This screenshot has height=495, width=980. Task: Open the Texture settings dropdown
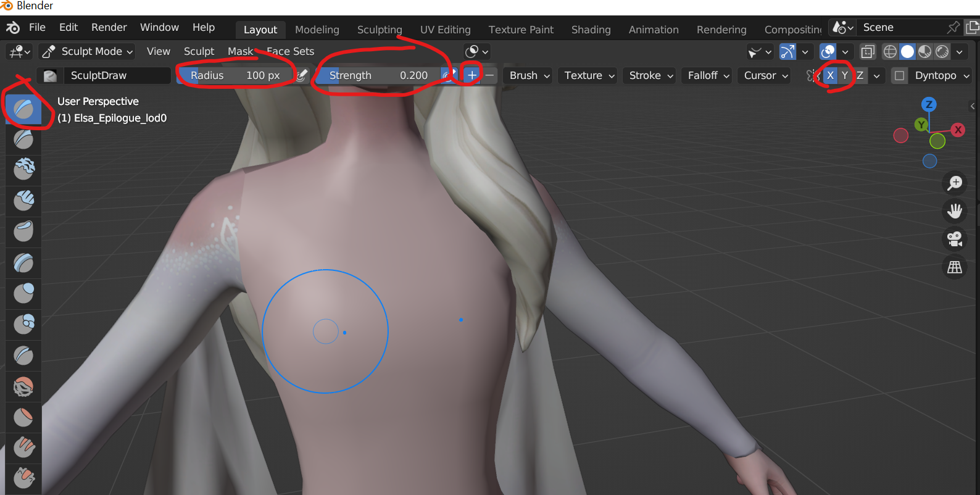[589, 75]
